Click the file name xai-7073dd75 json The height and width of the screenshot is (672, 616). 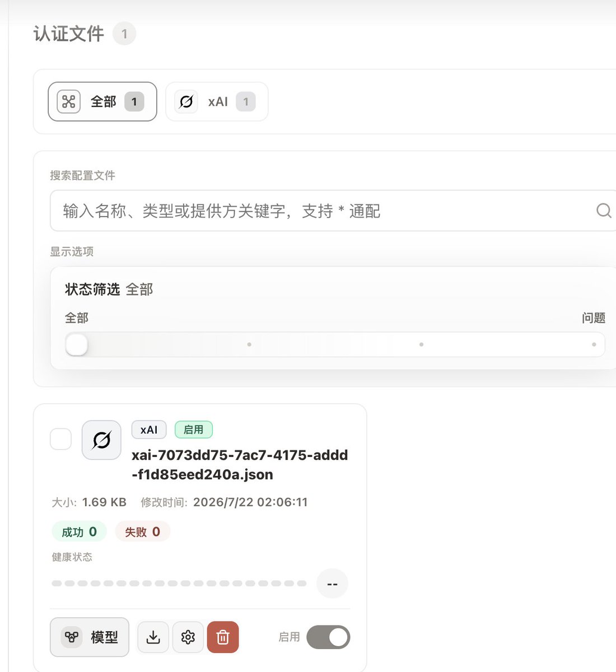pos(240,465)
